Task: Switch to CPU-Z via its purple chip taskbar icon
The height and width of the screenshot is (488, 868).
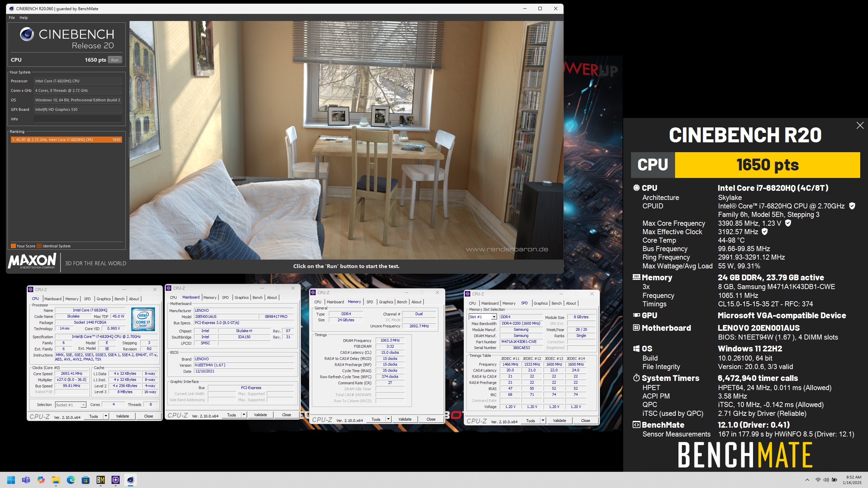Action: click(116, 480)
